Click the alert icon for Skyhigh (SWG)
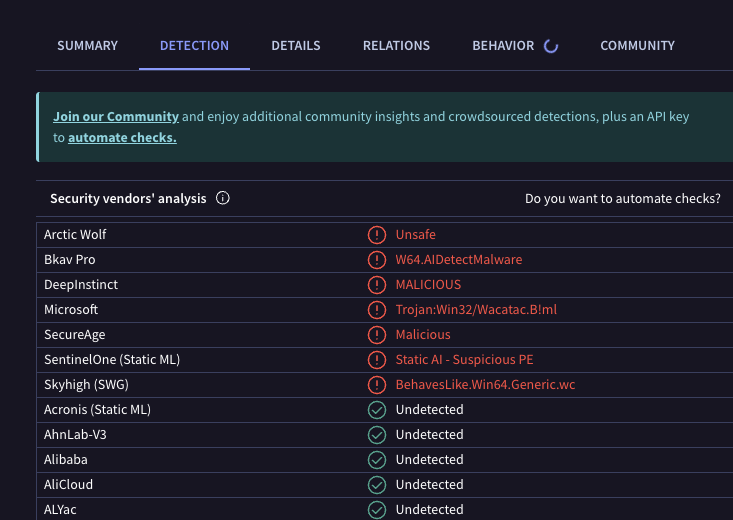733x520 pixels. pyautogui.click(x=377, y=385)
